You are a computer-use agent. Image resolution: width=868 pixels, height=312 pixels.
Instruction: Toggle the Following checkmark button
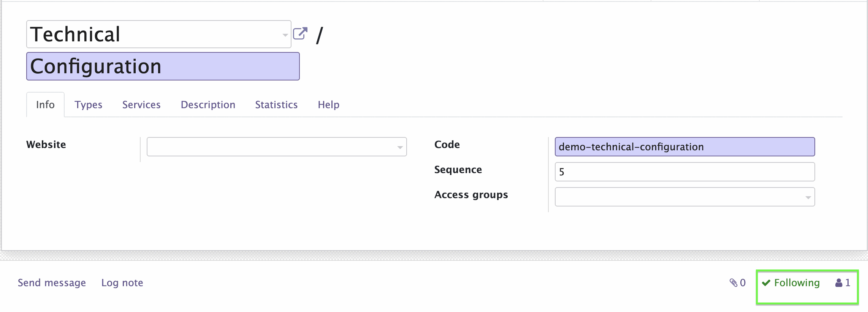(791, 283)
